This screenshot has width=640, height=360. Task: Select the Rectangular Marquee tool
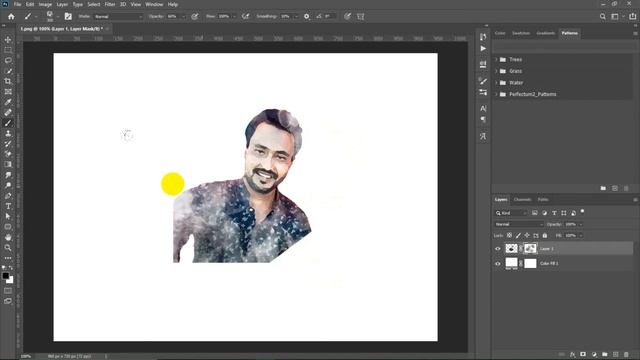(x=8, y=50)
